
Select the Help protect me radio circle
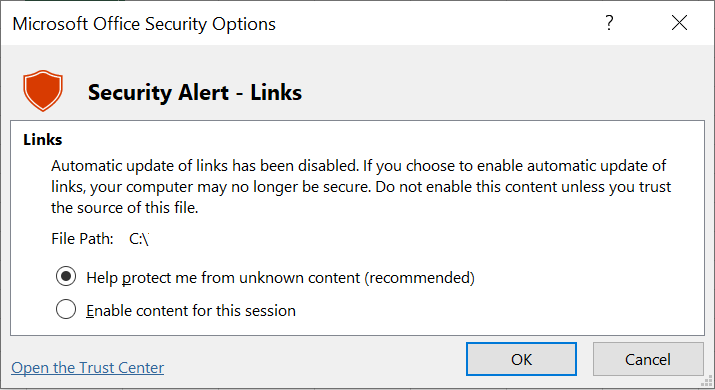(66, 276)
